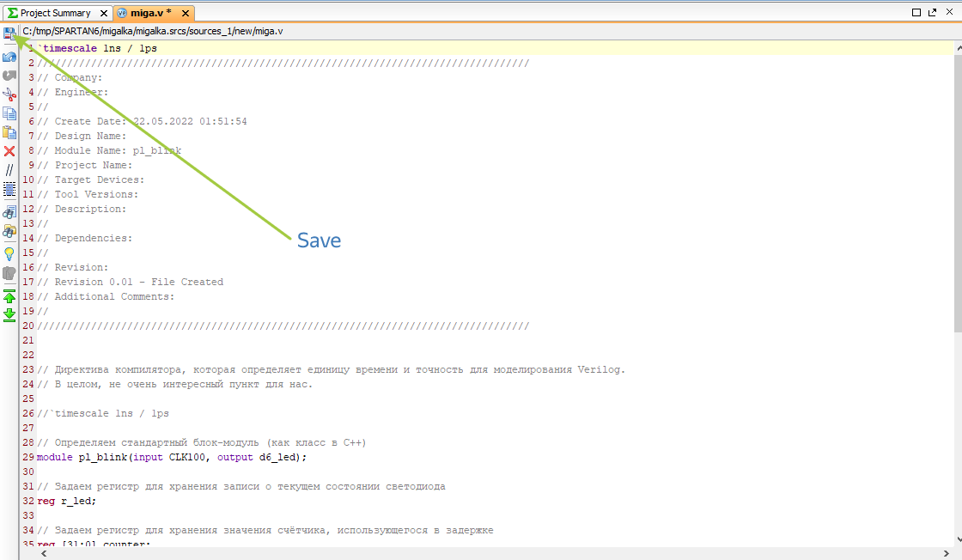Save the miga.v file
This screenshot has height=560, width=962.
tap(9, 33)
